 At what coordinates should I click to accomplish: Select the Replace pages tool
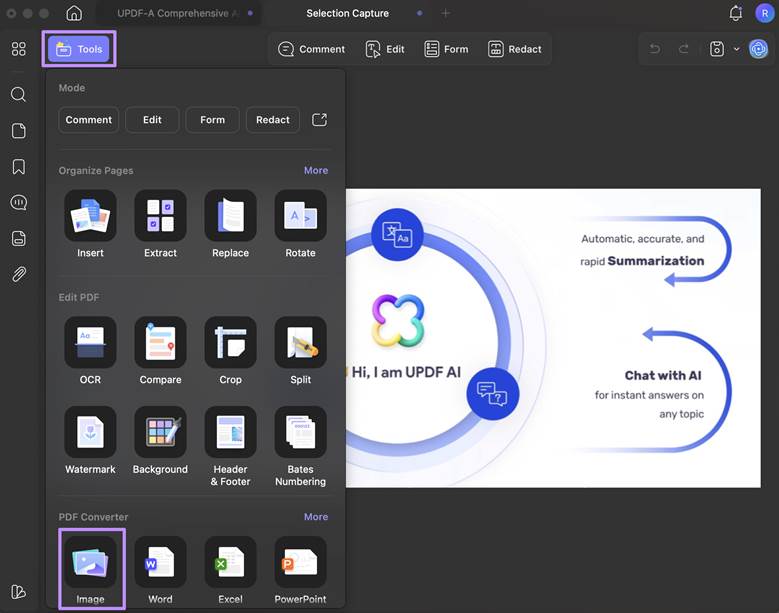230,224
